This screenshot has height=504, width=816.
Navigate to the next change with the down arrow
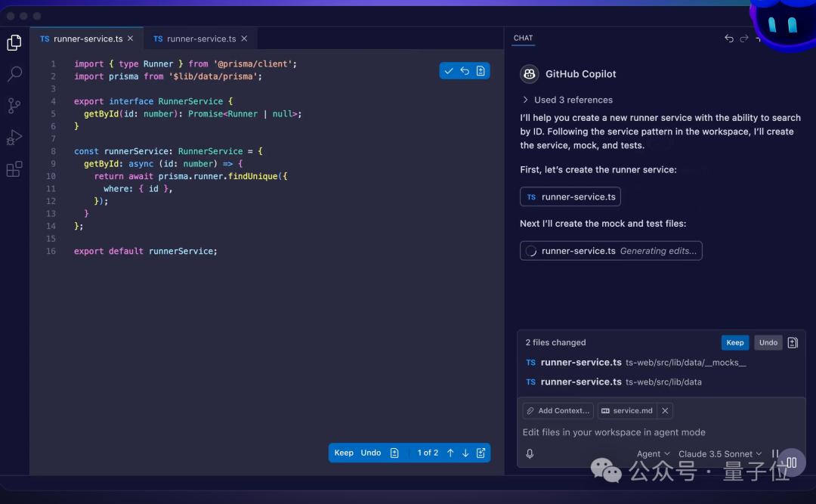point(466,453)
